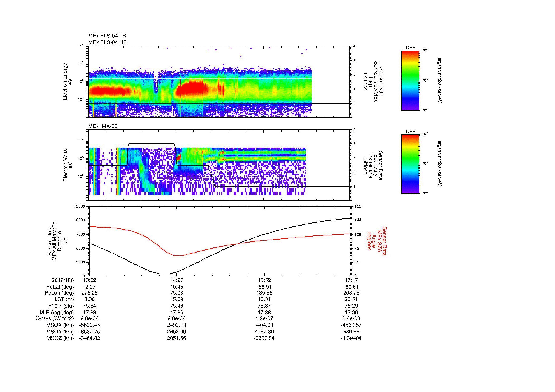Click the 'PdLon (deg)' row label
Image resolution: width=555 pixels, height=392 pixels.
(59, 293)
